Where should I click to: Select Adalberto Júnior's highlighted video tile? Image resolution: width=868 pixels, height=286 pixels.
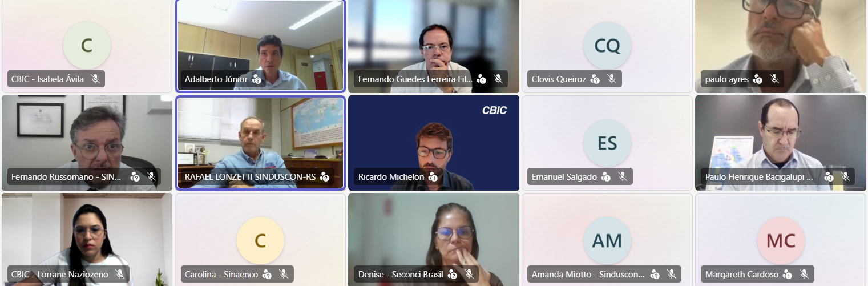pos(260,45)
